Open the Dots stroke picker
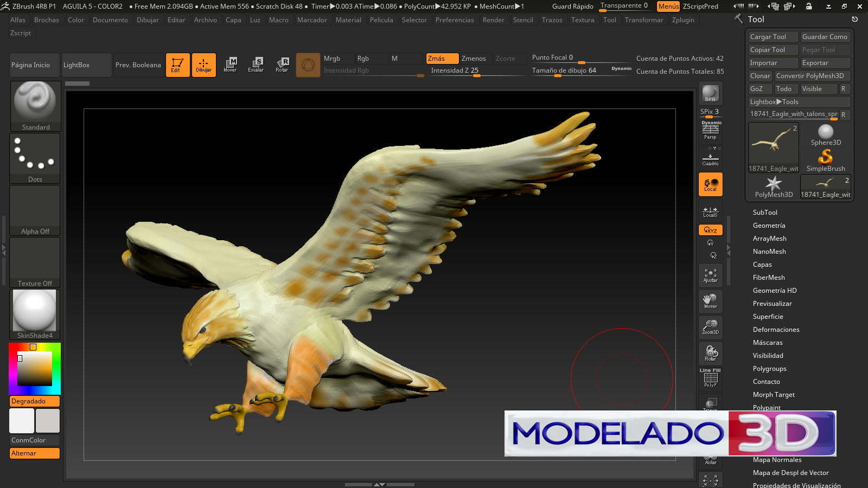Screen dimensions: 868x488 pos(35,158)
